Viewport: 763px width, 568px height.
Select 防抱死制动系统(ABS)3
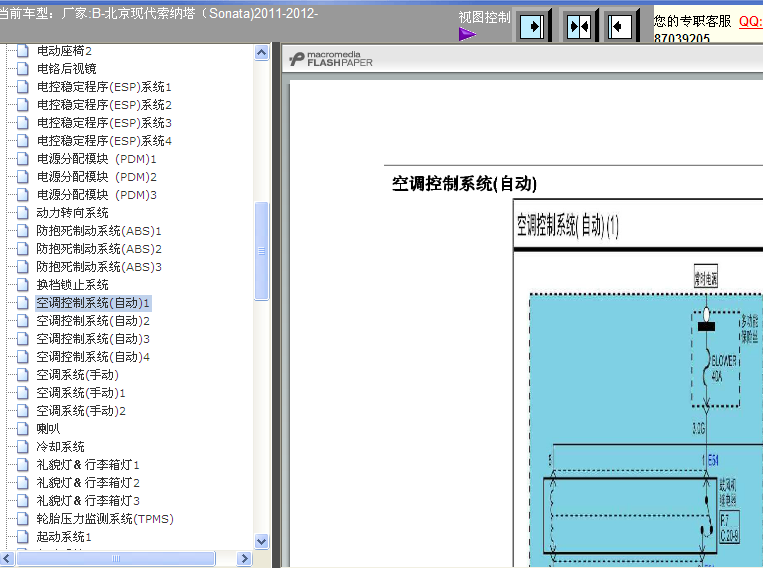coord(99,267)
